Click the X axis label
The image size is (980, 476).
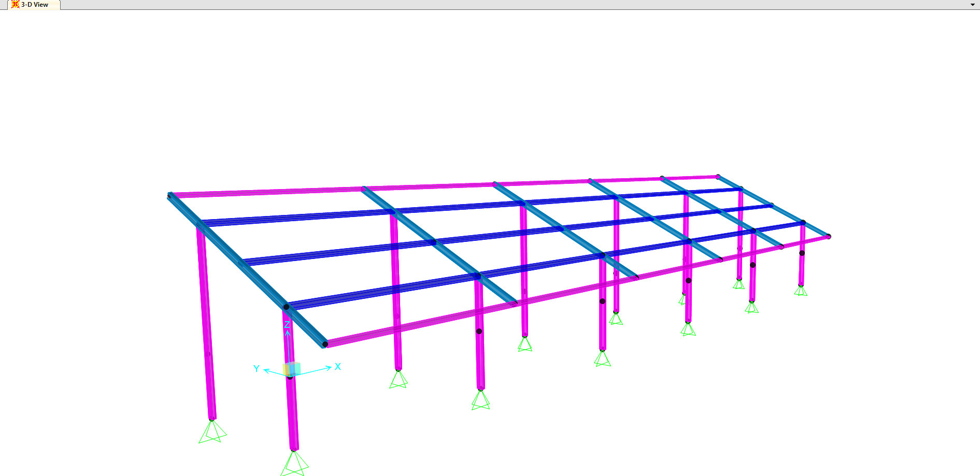338,367
